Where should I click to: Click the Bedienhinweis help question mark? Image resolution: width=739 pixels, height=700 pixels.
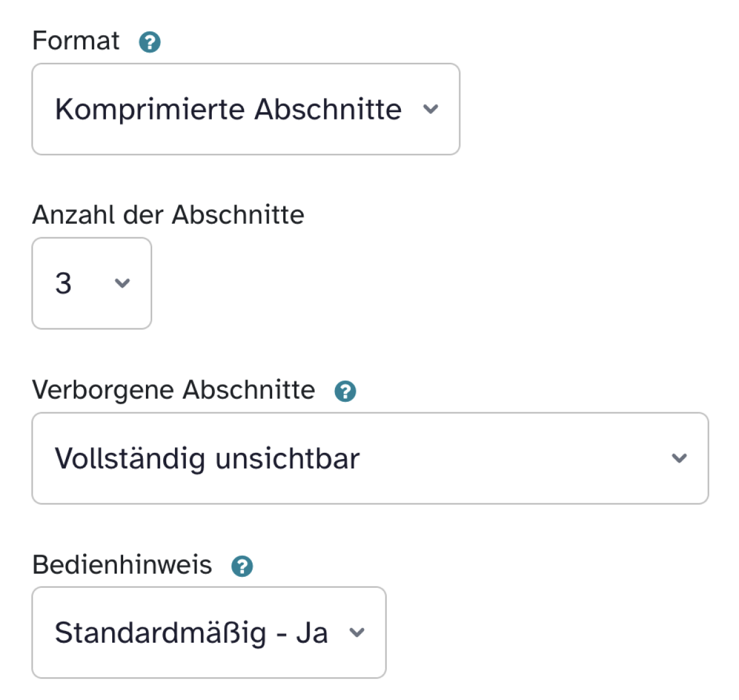coord(242,566)
